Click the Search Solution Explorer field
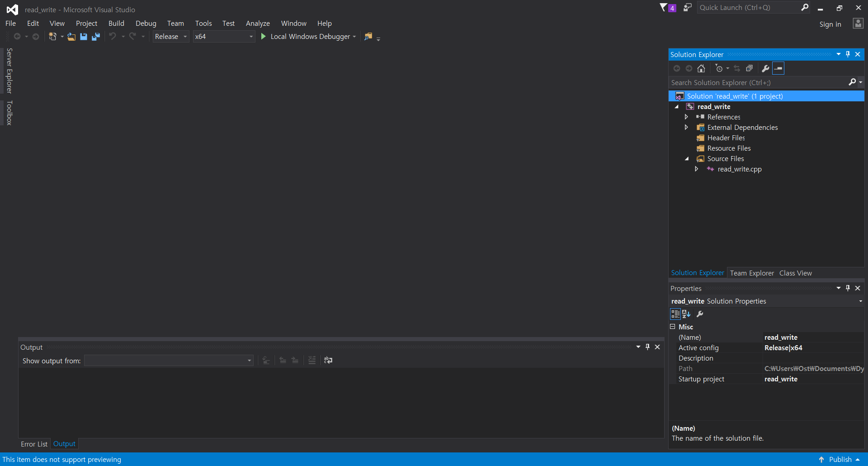This screenshot has width=868, height=466. [759, 83]
